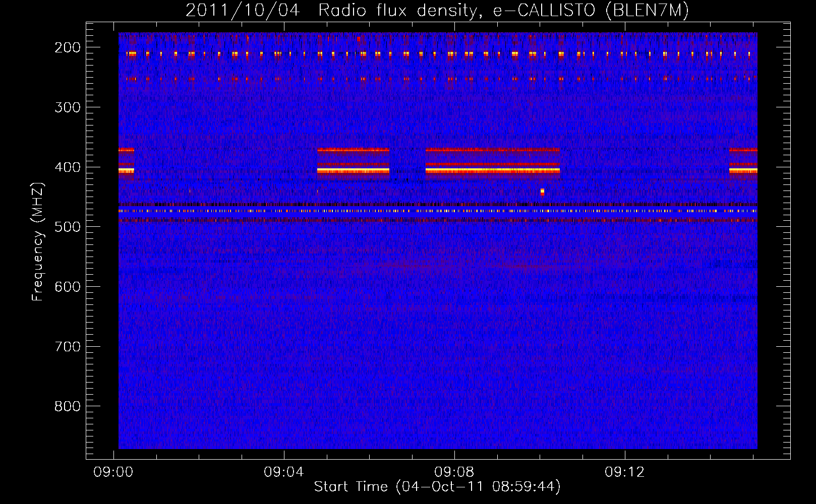Viewport: 816px width, 504px height.
Task: Click the 'Frequency (MHZ)' axis label
Action: pyautogui.click(x=38, y=241)
